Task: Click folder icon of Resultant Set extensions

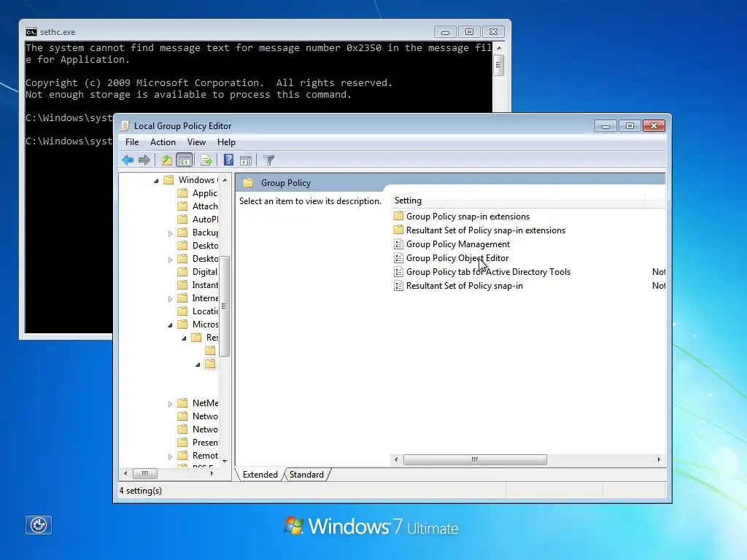Action: point(398,230)
